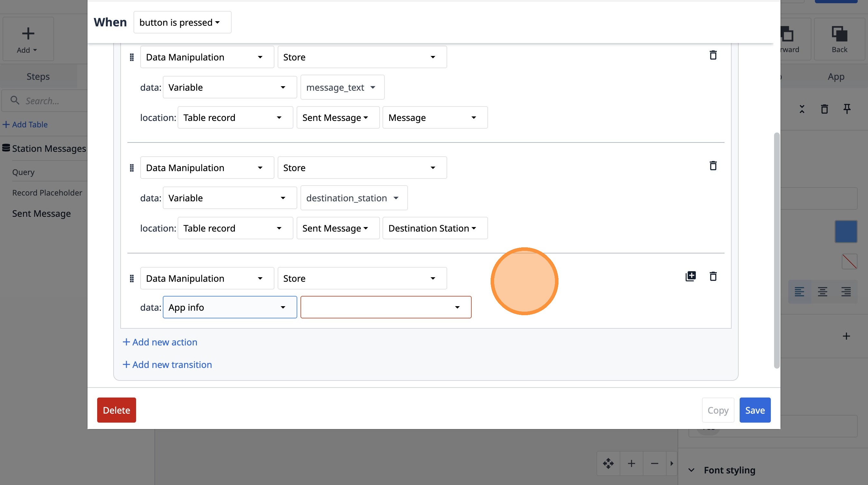The width and height of the screenshot is (868, 485).
Task: Switch to the Steps tab
Action: pos(38,77)
